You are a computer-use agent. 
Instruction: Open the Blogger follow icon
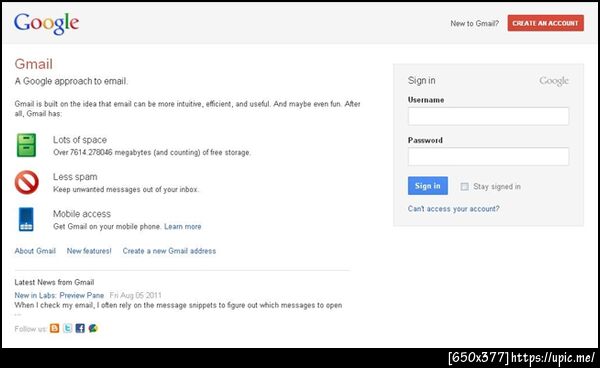55,328
